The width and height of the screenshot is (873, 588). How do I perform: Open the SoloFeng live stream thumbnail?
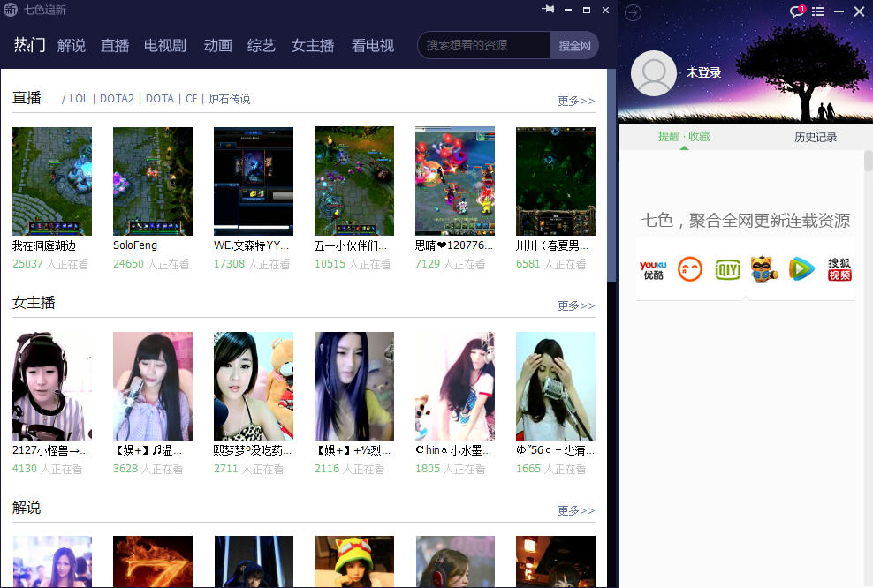click(153, 181)
